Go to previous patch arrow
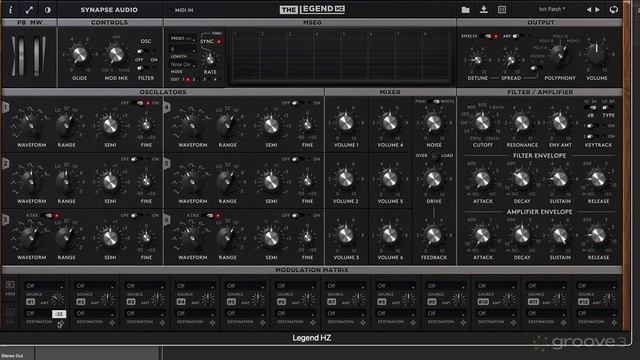The width and height of the screenshot is (640, 360). pos(589,9)
